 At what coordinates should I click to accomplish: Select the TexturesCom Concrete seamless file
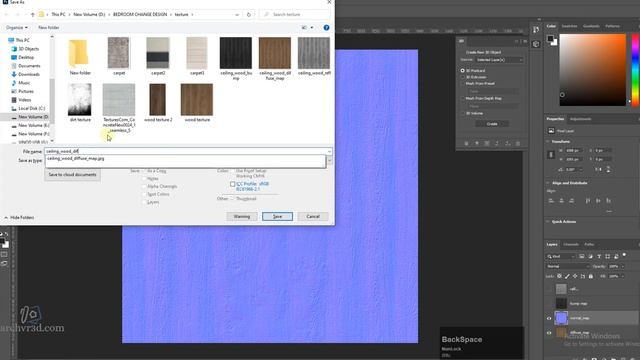tap(119, 108)
